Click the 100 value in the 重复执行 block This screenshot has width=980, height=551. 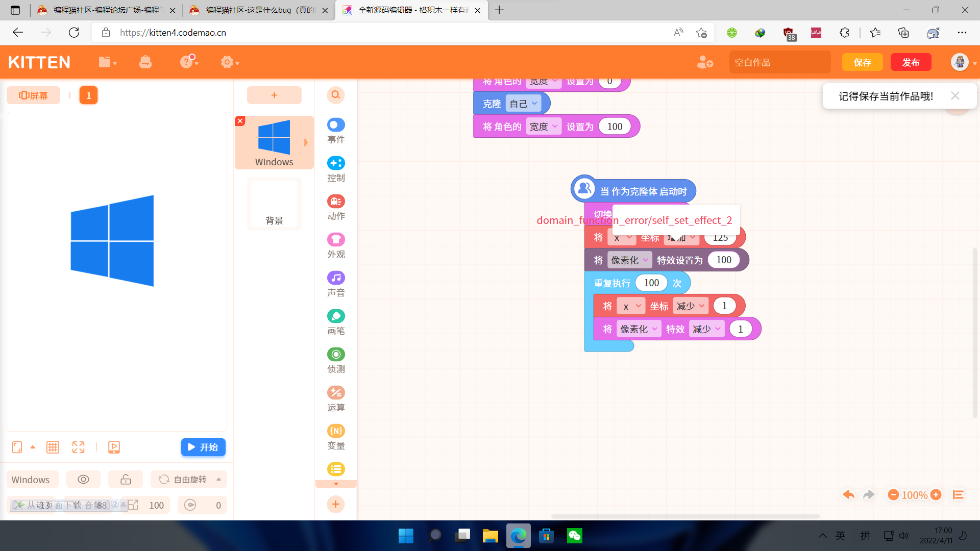[x=651, y=283]
